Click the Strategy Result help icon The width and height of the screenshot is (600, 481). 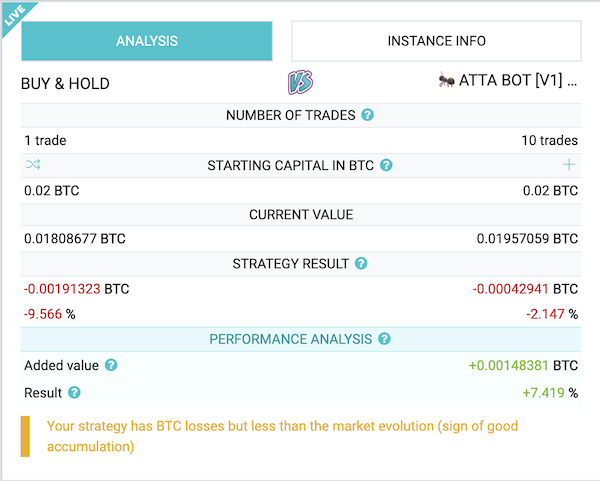361,263
